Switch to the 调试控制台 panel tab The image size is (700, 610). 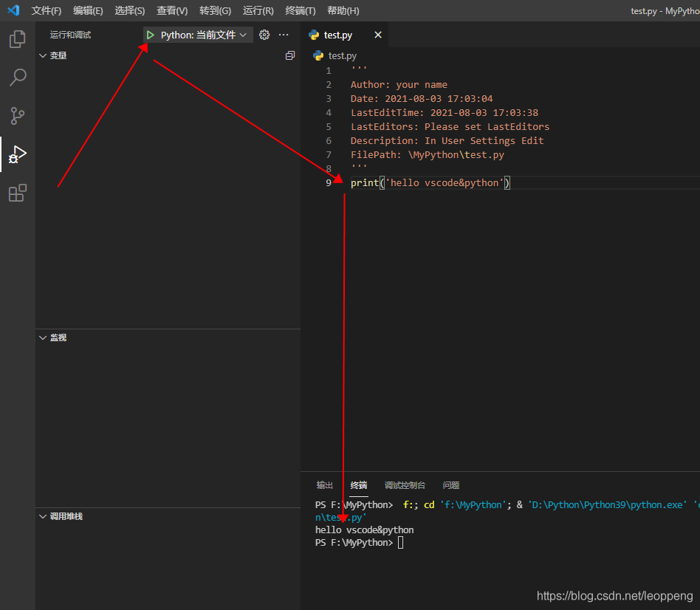(405, 485)
